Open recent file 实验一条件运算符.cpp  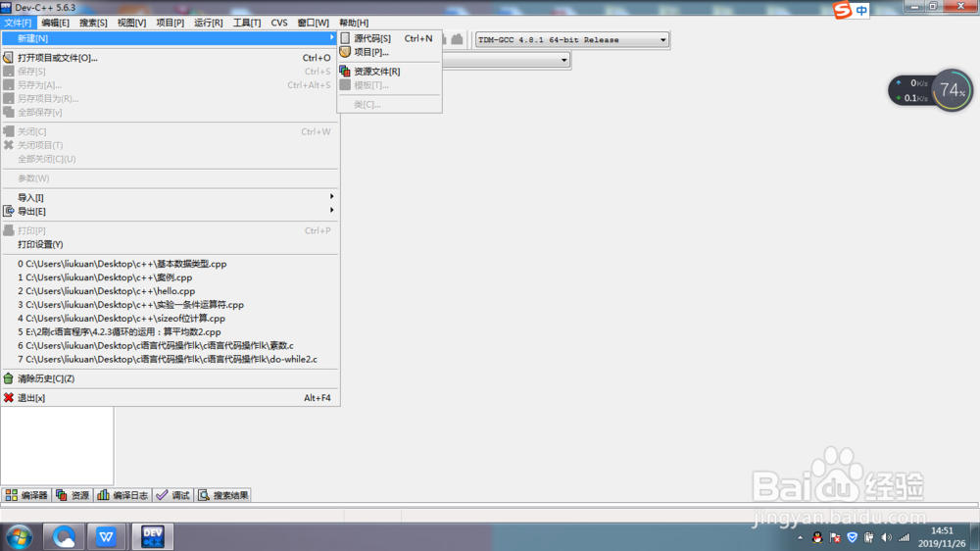click(x=170, y=305)
